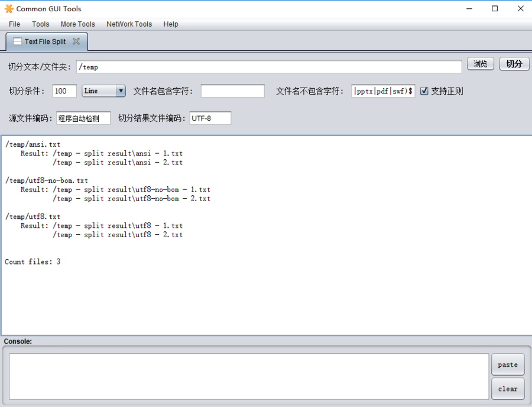Click the utf8-no-bom - 1.txt result line
The height and width of the screenshot is (407, 532).
point(115,189)
